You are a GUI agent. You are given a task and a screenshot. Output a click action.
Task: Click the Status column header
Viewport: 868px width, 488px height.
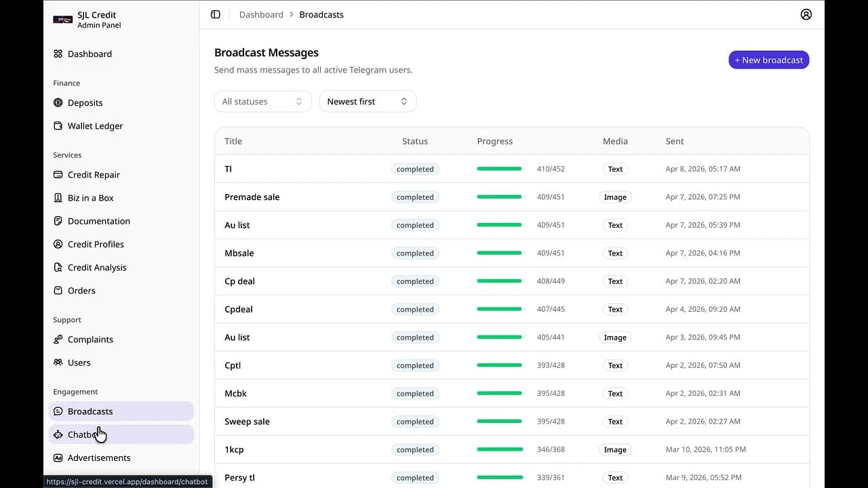point(415,141)
